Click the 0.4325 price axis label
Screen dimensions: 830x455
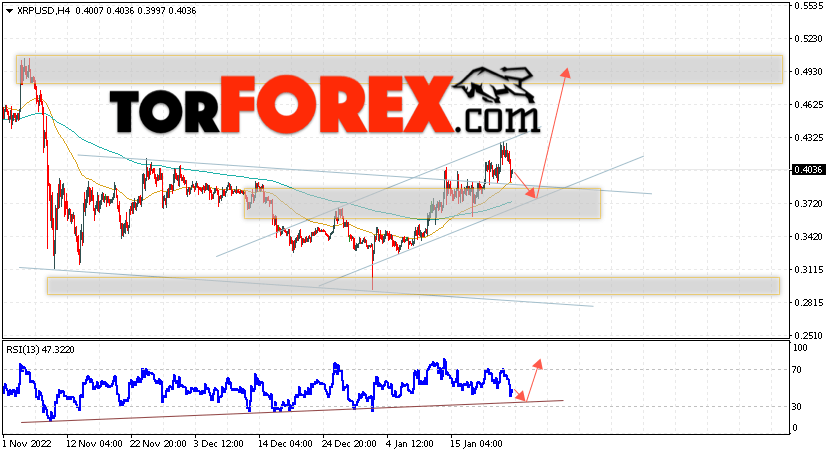click(x=808, y=138)
